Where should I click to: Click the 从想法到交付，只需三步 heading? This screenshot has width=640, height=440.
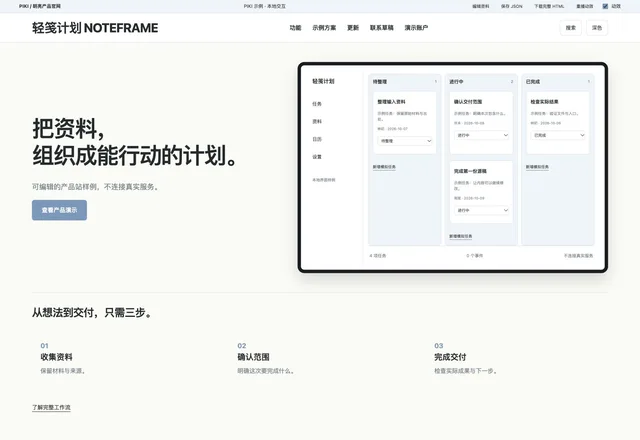point(91,313)
